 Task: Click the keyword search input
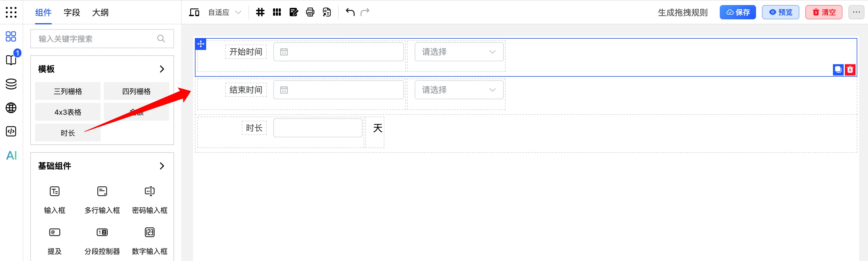(102, 39)
